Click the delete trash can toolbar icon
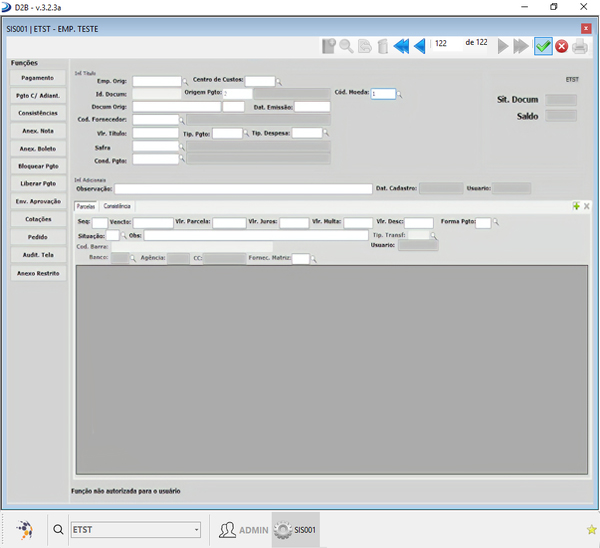 pos(383,46)
